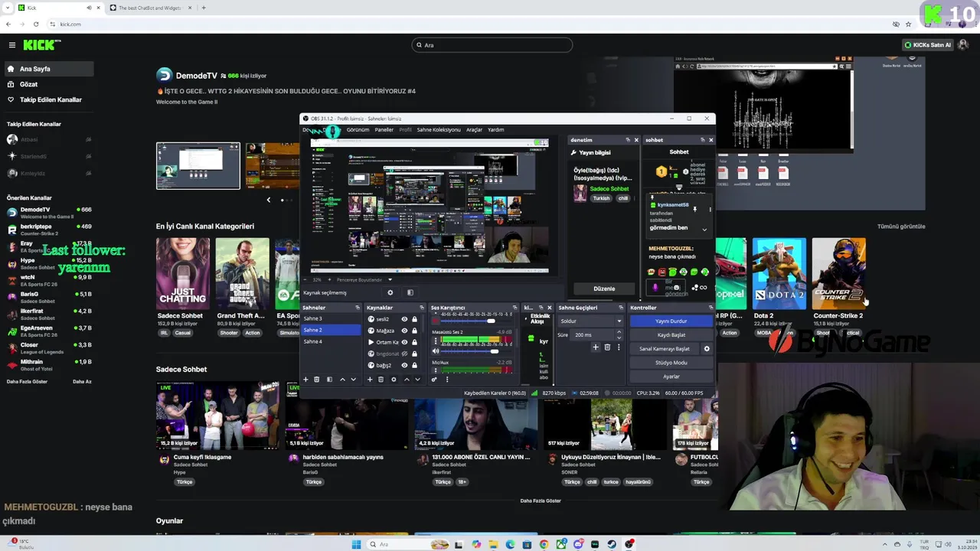Open the Görünüm menu in OBS
This screenshot has height=551, width=980.
click(358, 130)
